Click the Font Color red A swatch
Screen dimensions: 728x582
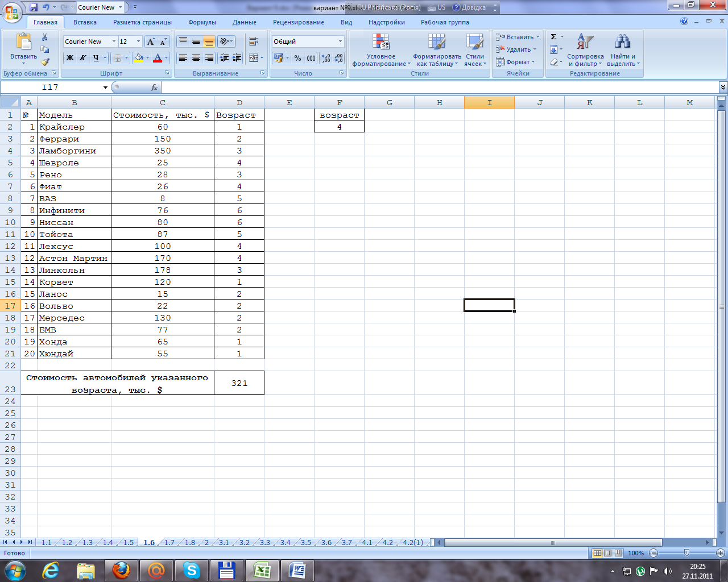coord(158,58)
